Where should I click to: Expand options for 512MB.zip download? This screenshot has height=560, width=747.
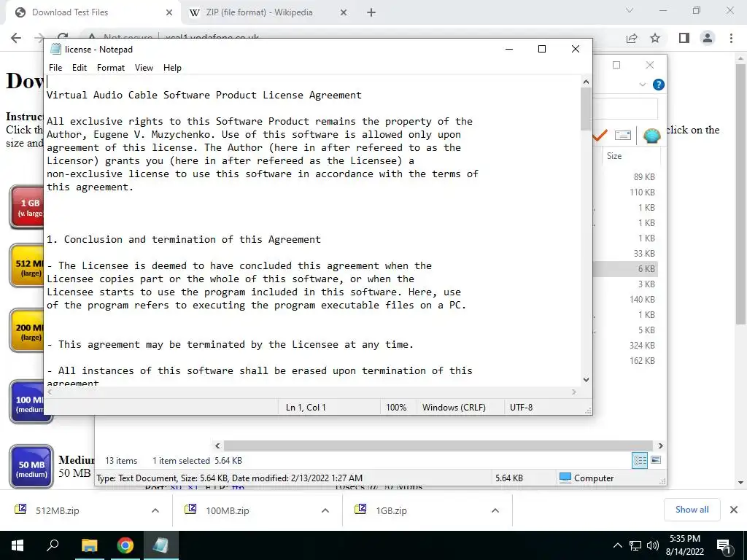click(x=155, y=510)
